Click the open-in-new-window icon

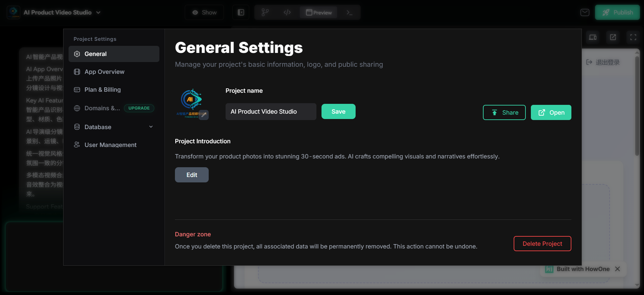613,37
